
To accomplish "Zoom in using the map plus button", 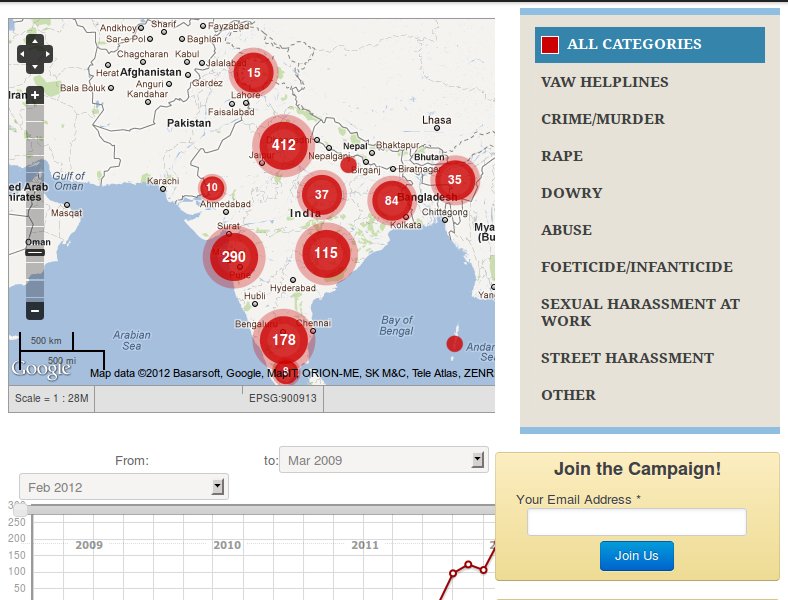I will point(35,95).
